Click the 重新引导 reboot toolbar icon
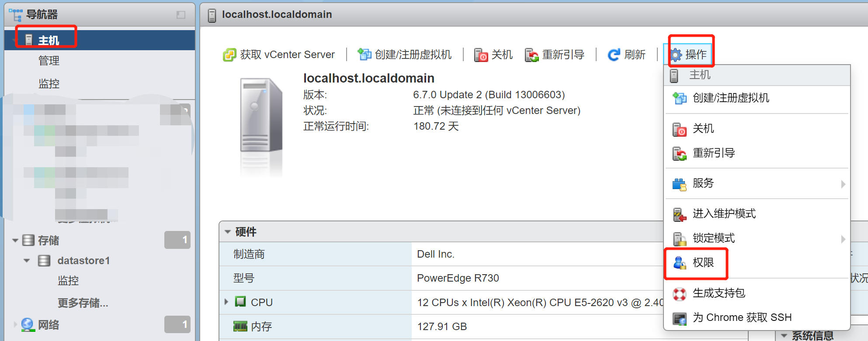868x341 pixels. tap(531, 55)
